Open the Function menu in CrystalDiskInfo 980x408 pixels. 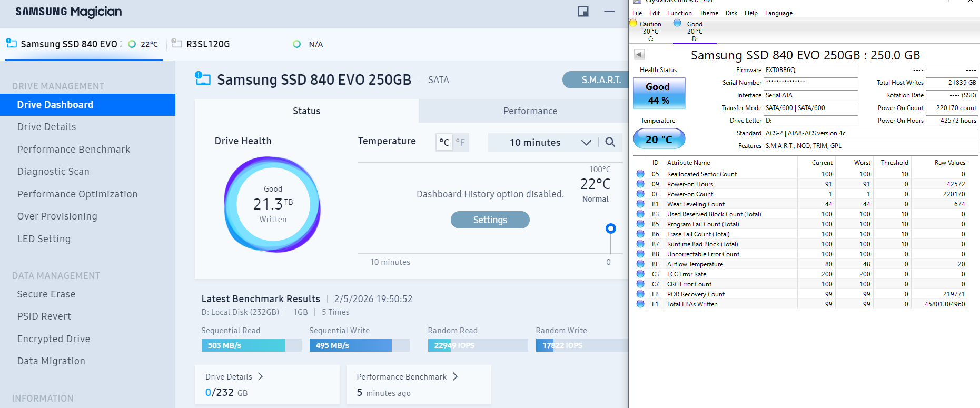click(x=679, y=13)
